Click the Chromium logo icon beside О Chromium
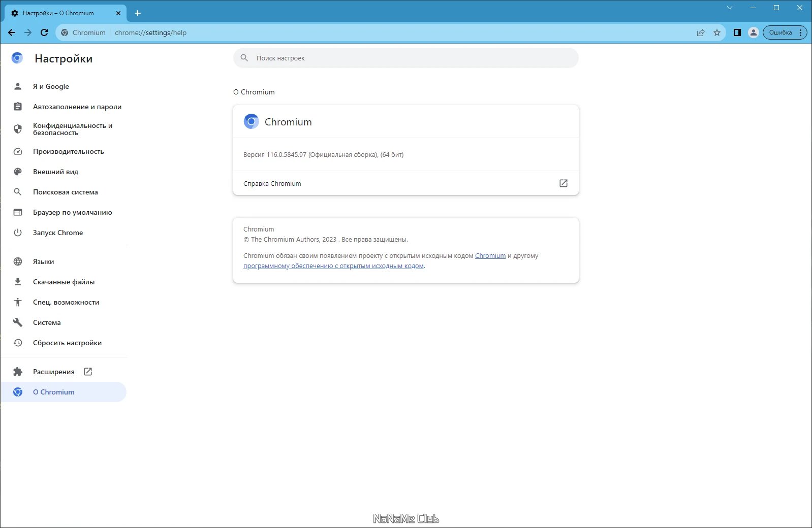The image size is (812, 528). 18,392
